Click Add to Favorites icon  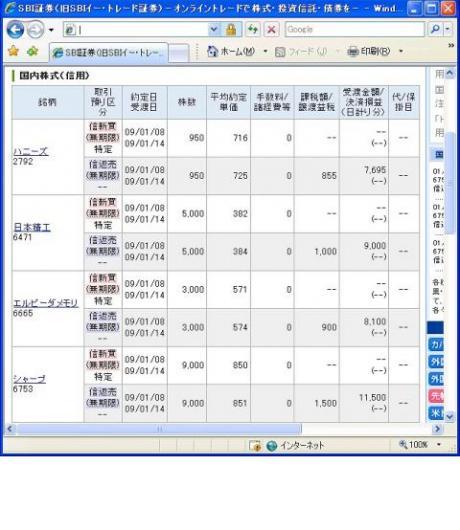tap(32, 51)
